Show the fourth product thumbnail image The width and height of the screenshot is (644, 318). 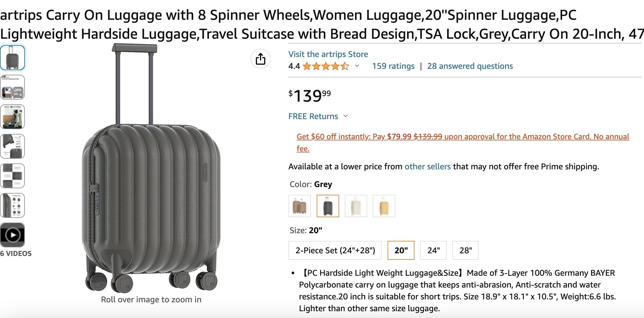point(12,146)
